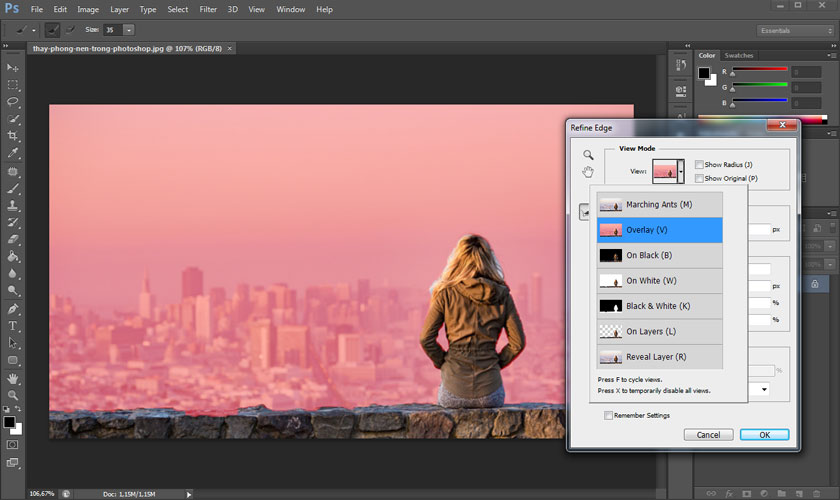This screenshot has height=500, width=840.
Task: Enable Show Radius (J) checkbox
Action: 699,165
